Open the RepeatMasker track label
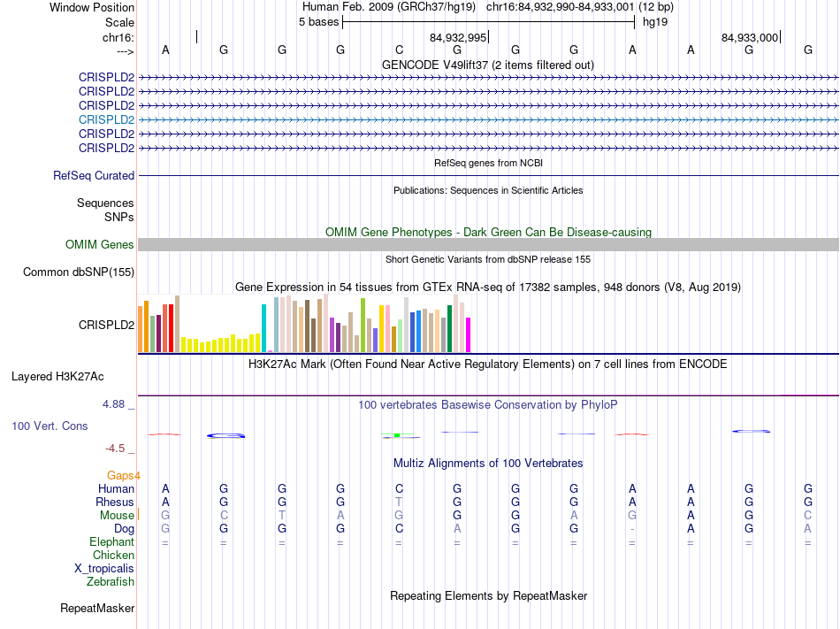Viewport: 840px width, 629px height. pyautogui.click(x=97, y=609)
